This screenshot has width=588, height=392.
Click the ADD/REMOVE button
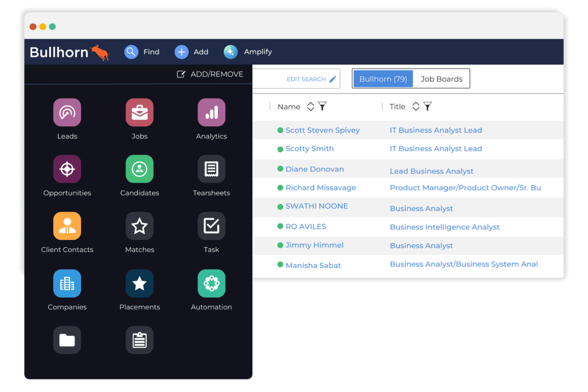pyautogui.click(x=210, y=74)
